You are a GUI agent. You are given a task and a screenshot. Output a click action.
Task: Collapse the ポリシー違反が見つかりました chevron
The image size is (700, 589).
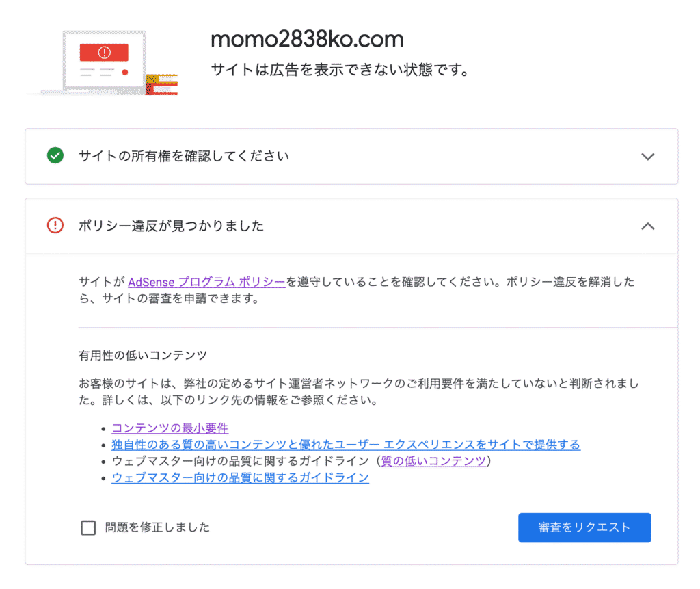pyautogui.click(x=648, y=226)
